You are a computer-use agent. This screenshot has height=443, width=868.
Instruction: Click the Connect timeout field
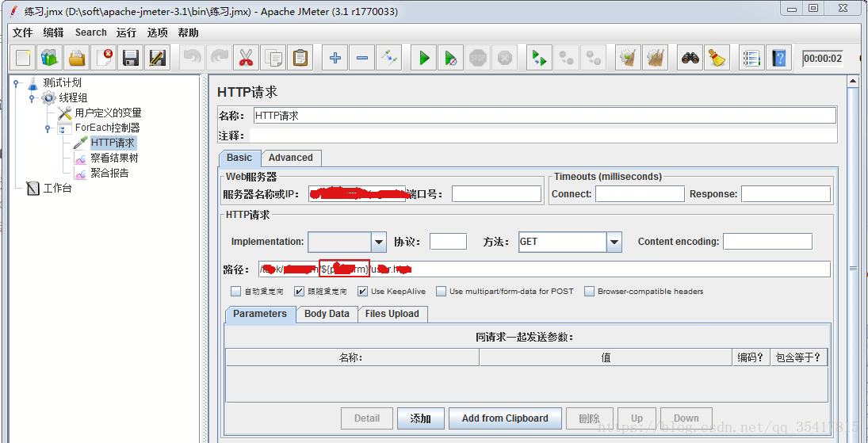click(640, 194)
